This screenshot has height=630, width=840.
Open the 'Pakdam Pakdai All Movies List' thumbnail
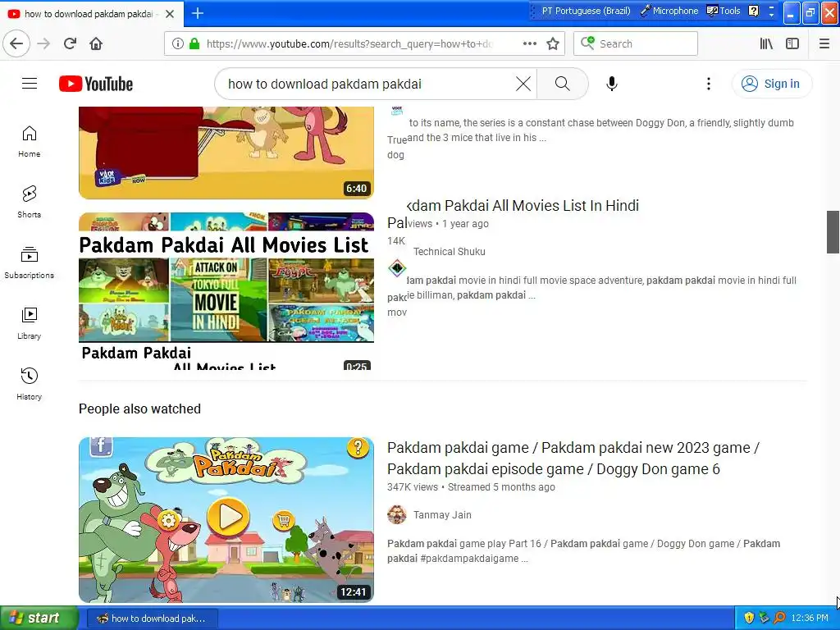(x=226, y=291)
